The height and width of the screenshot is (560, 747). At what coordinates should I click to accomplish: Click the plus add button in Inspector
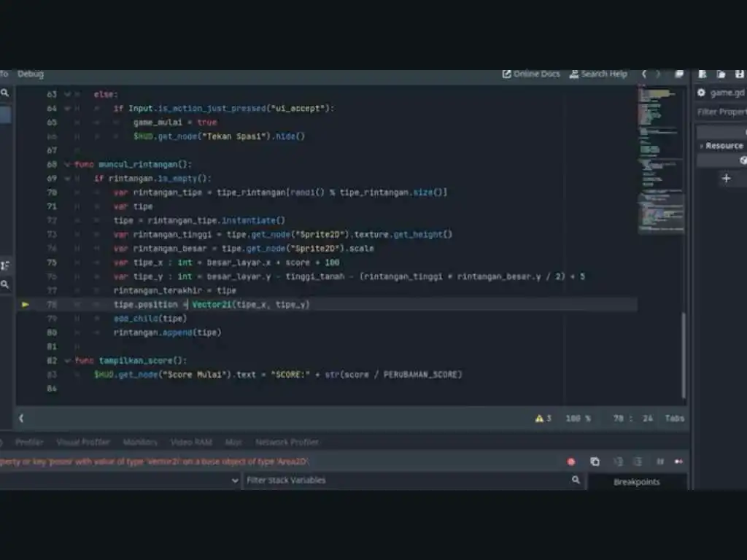[x=726, y=178]
